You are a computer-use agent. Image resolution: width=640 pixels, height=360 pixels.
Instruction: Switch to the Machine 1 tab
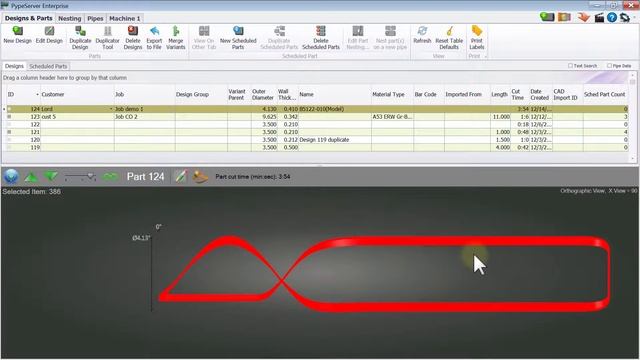pos(124,18)
